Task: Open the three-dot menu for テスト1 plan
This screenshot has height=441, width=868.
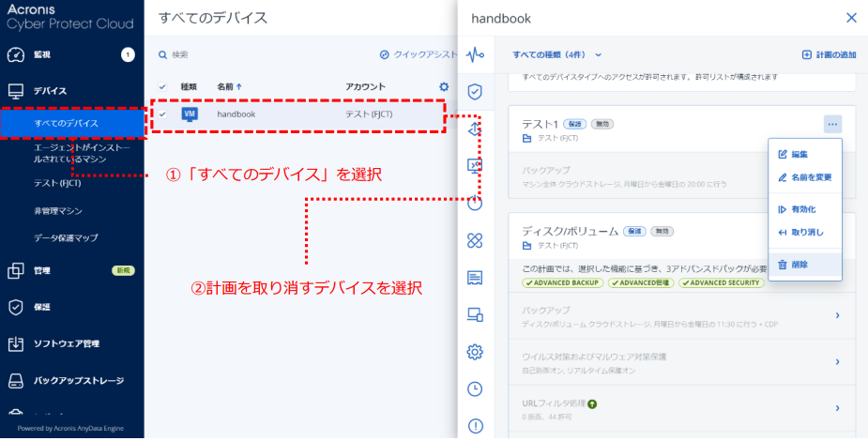Action: [x=833, y=124]
